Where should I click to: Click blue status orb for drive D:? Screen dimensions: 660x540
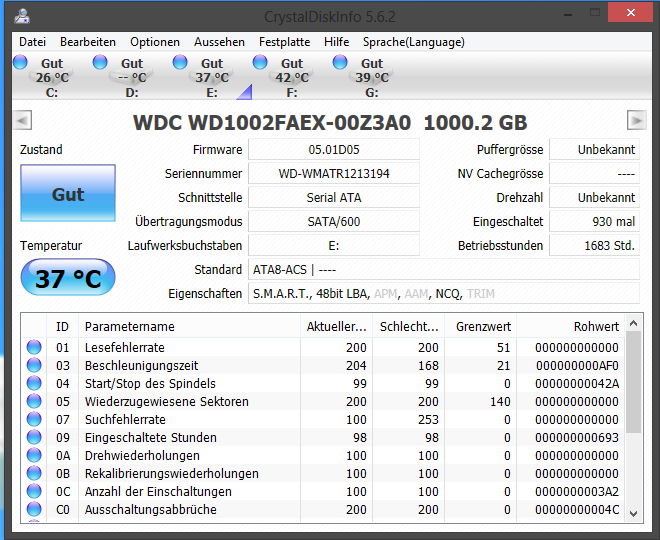point(100,62)
